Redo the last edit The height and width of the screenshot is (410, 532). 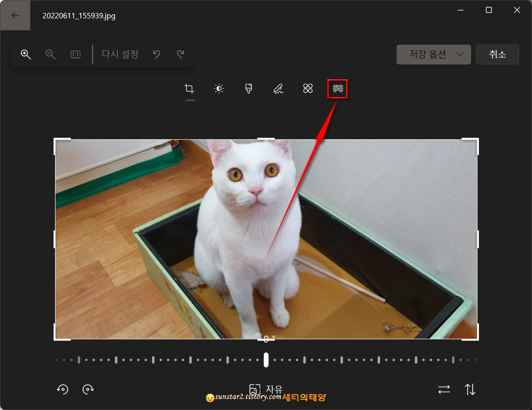tap(181, 54)
